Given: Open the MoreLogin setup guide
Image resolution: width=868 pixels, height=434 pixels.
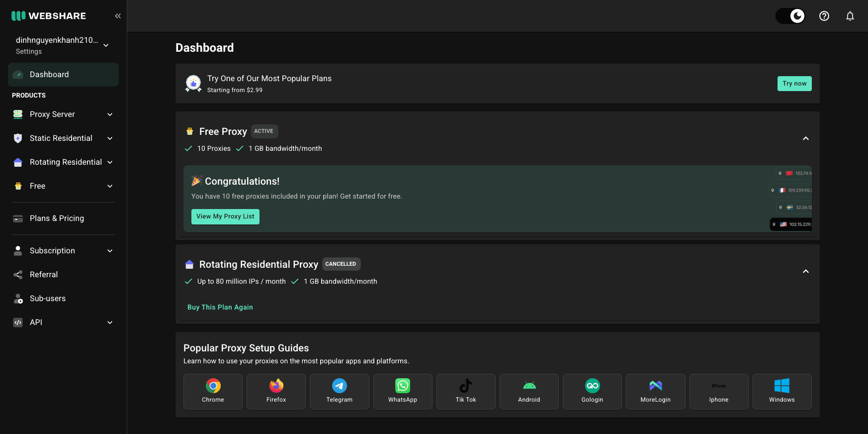Looking at the screenshot, I should pos(656,392).
